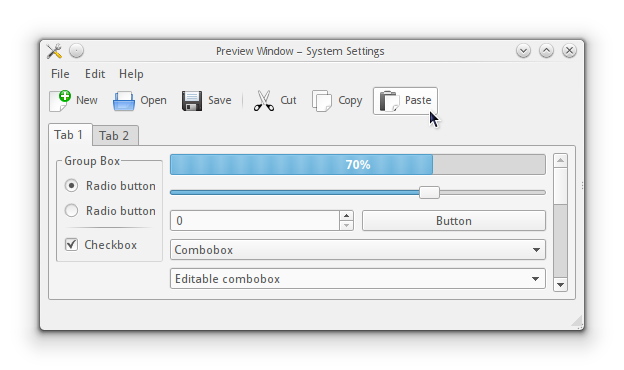This screenshot has width=624, height=370.
Task: Open a file with the Open icon
Action: coord(124,101)
